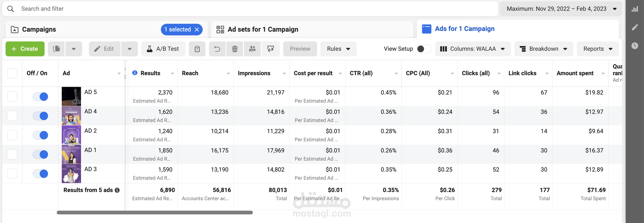The height and width of the screenshot is (223, 644).
Task: Click the Results column info icon
Action: (x=135, y=73)
